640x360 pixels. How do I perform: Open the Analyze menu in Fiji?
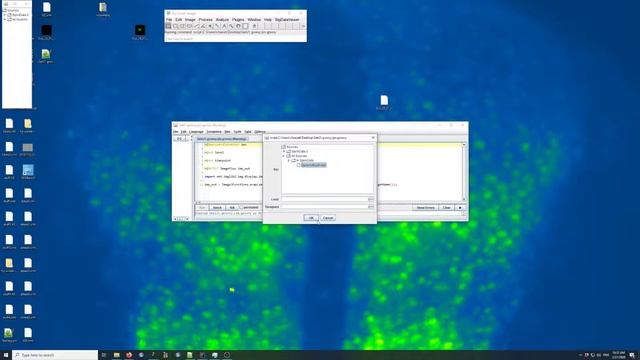tap(222, 20)
